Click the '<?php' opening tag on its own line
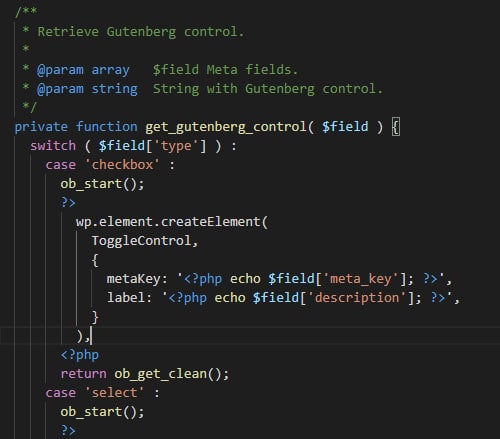Viewport: 500px width, 439px height. click(80, 355)
